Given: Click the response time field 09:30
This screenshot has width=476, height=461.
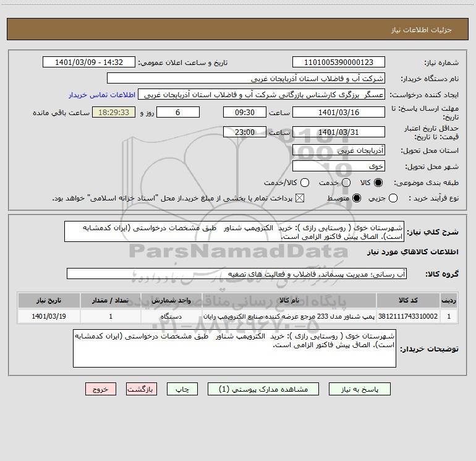Looking at the screenshot, I should click(245, 112).
